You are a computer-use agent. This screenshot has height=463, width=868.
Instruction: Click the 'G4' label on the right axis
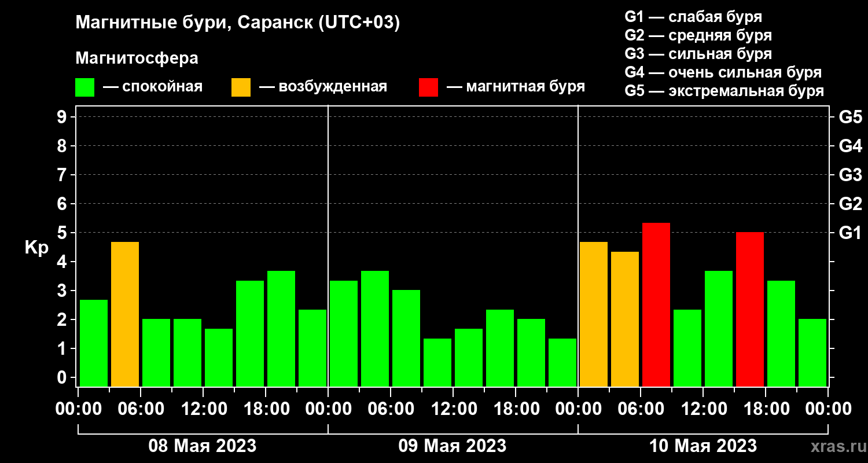[850, 146]
